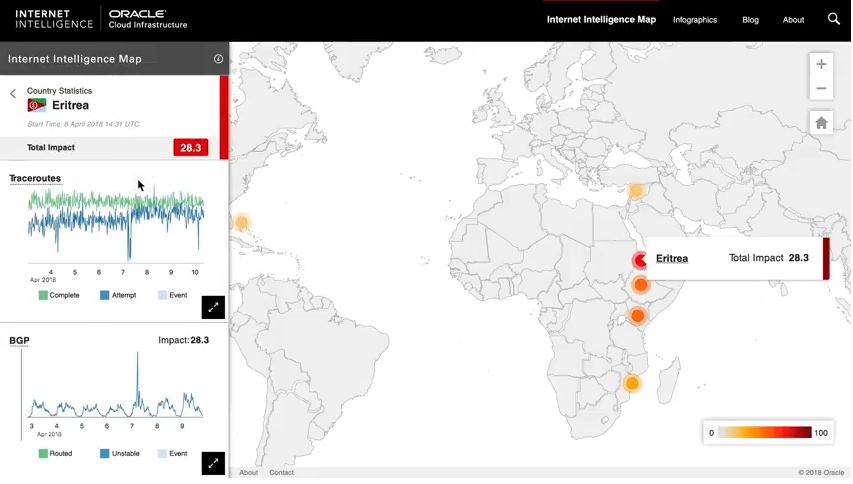Toggle the Unstable BGP legend series
853x484 pixels.
click(x=120, y=454)
